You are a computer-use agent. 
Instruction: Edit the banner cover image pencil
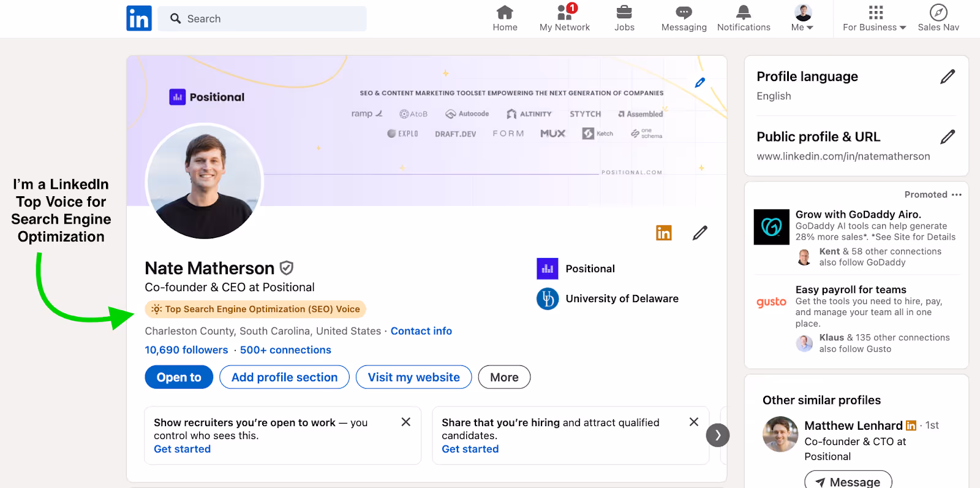click(x=700, y=82)
